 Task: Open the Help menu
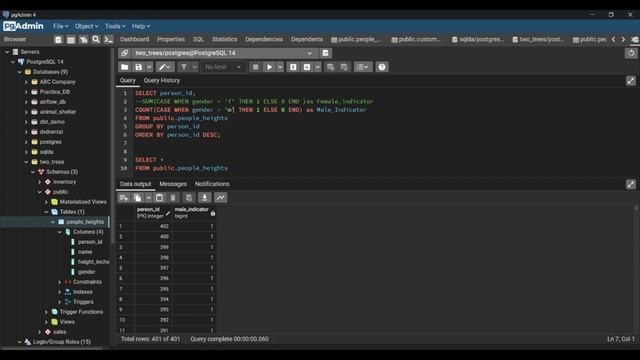click(141, 26)
